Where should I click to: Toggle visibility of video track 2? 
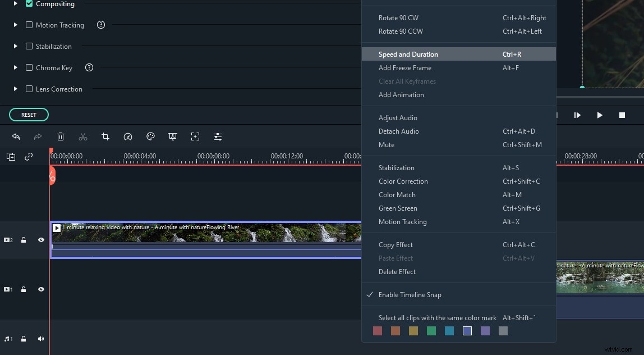40,240
